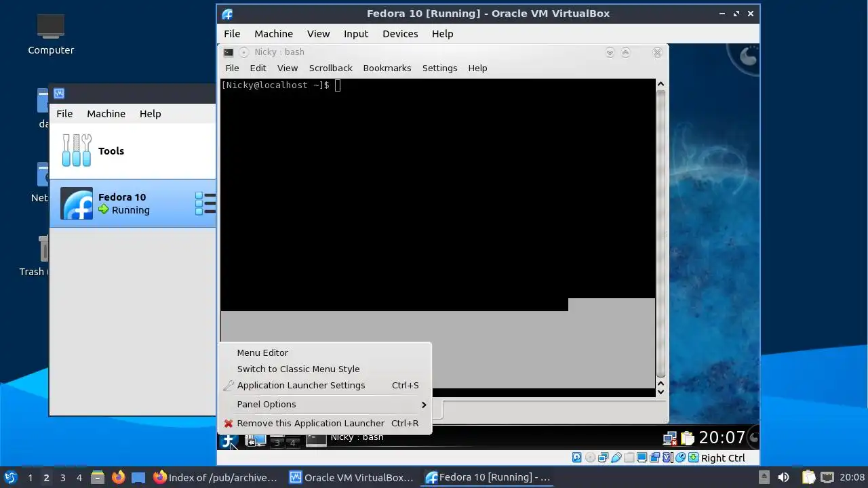Click the optical disc indicator in VirtualBox status bar

[x=590, y=457]
